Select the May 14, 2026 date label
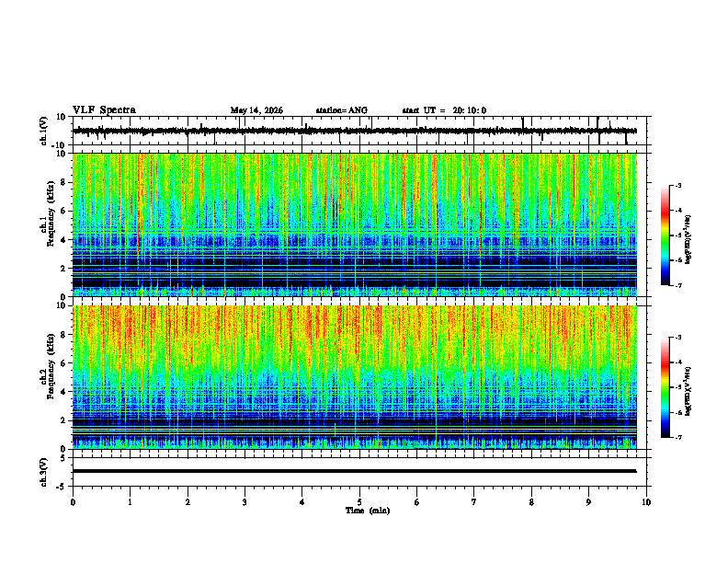 [x=256, y=110]
